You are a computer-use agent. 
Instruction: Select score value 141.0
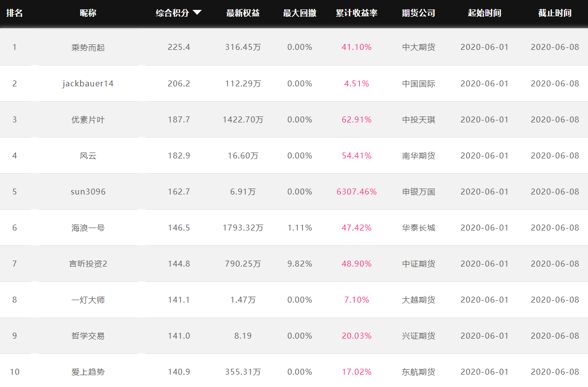(x=179, y=336)
